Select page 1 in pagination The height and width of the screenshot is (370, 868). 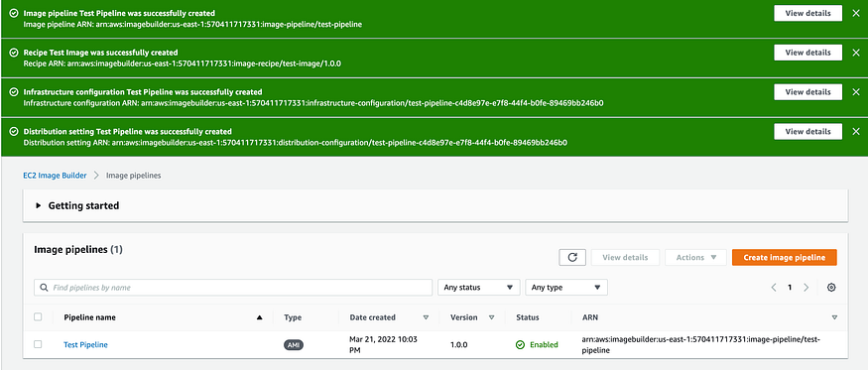790,288
